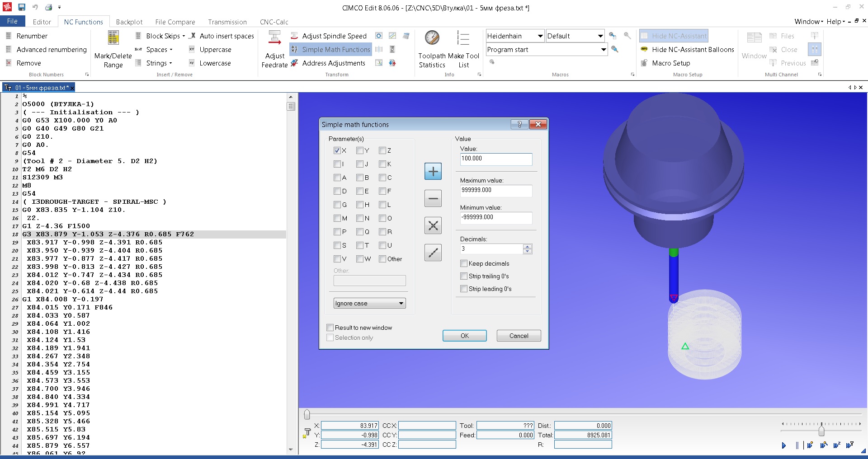Click Address Adjustments tool

(x=328, y=63)
